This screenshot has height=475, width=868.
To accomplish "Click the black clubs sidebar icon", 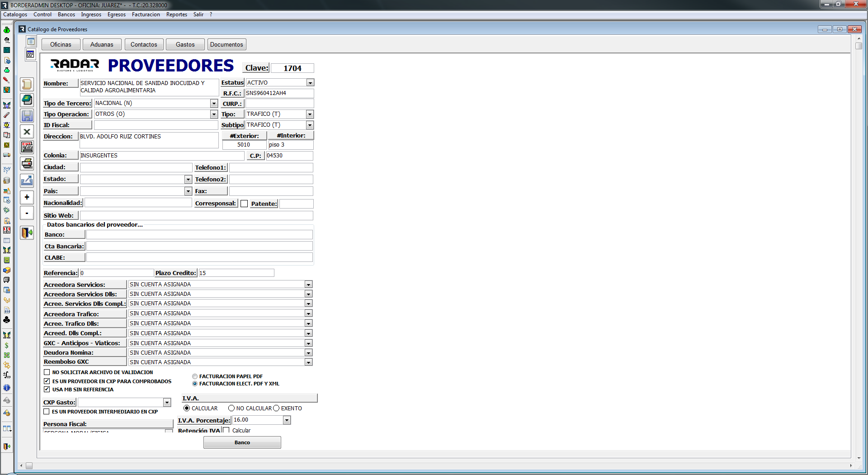I will [6, 320].
